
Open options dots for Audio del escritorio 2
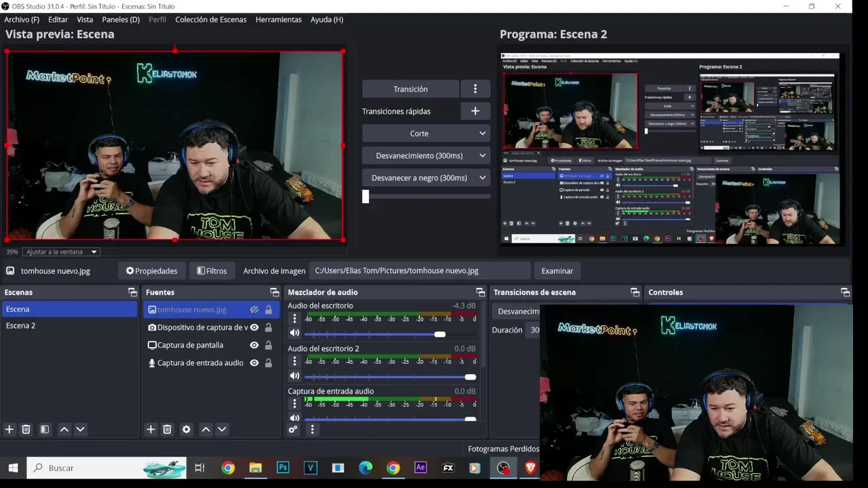pyautogui.click(x=294, y=361)
